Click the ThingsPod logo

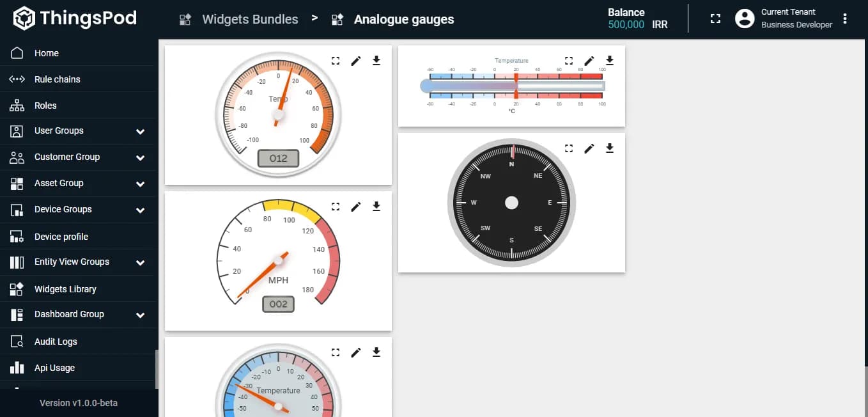[75, 18]
